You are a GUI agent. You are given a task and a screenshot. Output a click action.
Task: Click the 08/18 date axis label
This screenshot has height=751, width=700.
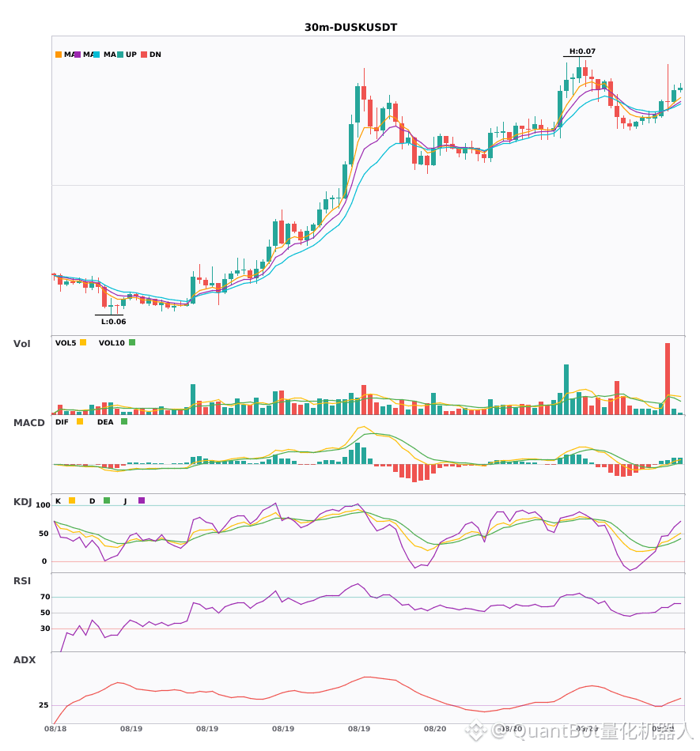(x=55, y=729)
